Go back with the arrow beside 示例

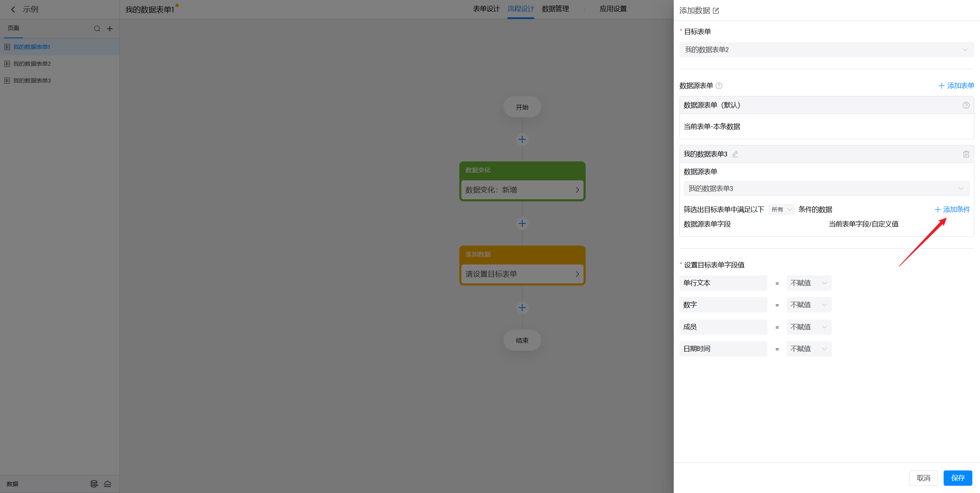pyautogui.click(x=13, y=10)
